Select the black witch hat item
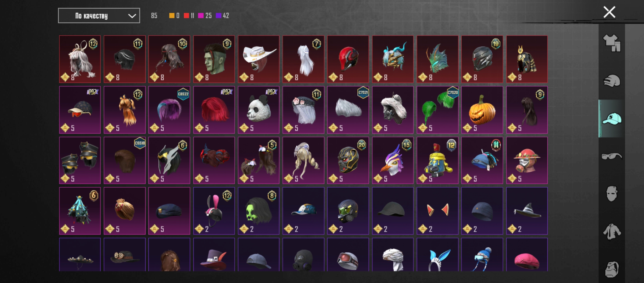 527,211
